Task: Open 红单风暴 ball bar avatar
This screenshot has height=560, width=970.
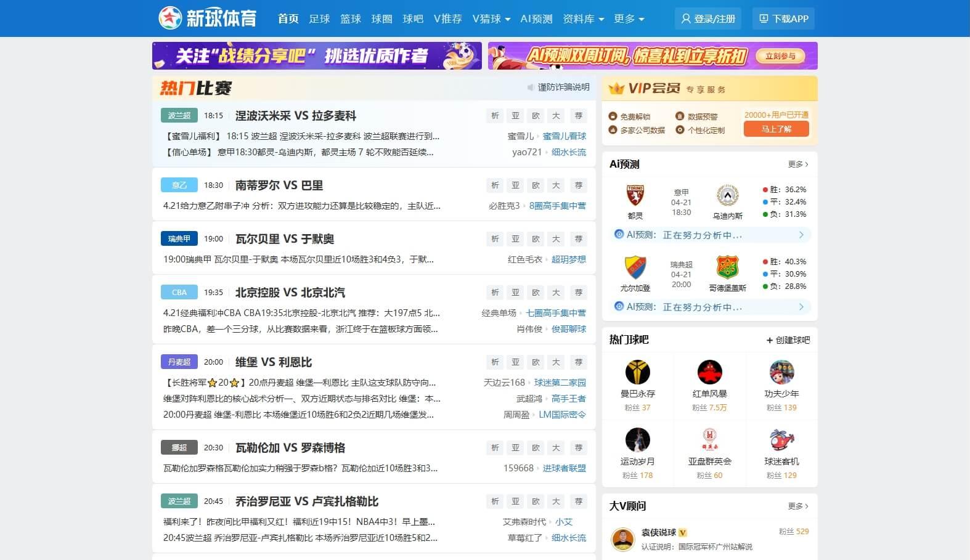Action: [x=709, y=372]
